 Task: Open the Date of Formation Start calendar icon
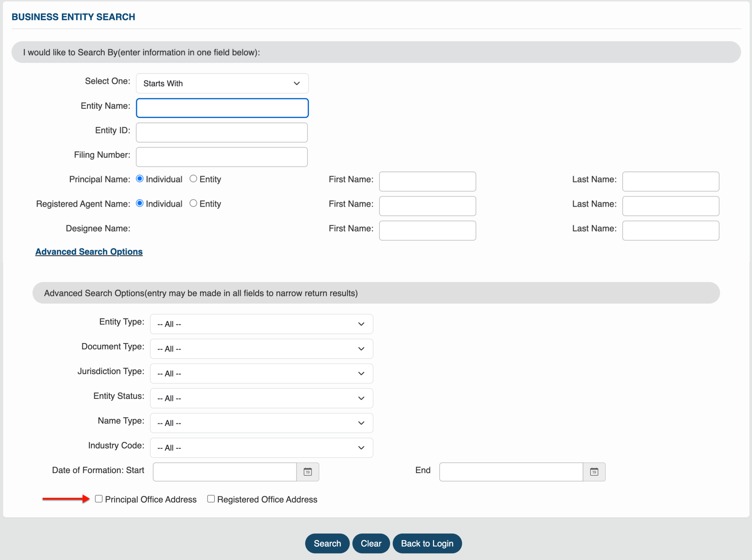click(308, 472)
